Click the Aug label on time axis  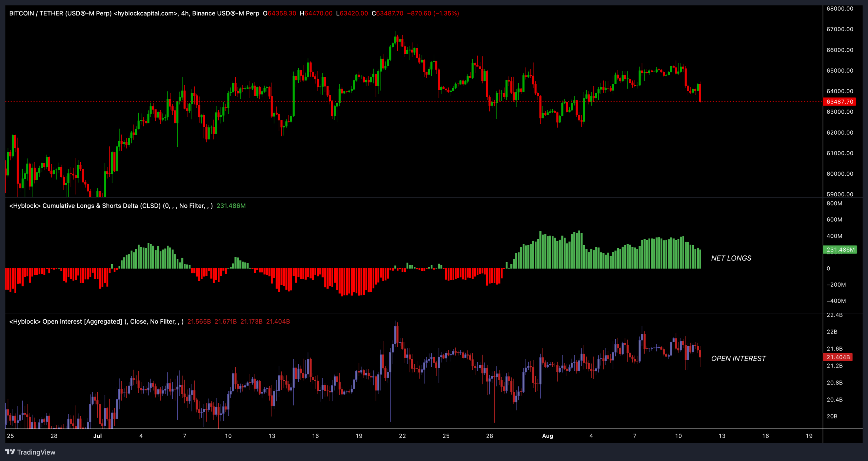click(x=547, y=436)
